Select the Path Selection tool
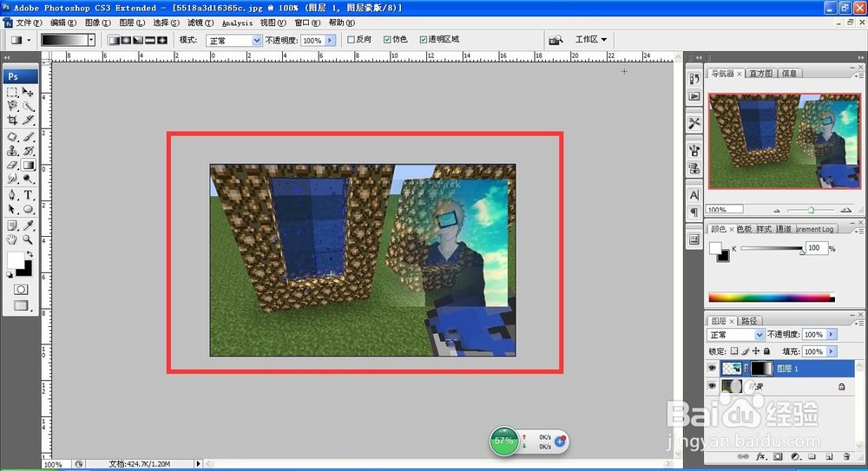Image resolution: width=868 pixels, height=471 pixels. pos(12,209)
